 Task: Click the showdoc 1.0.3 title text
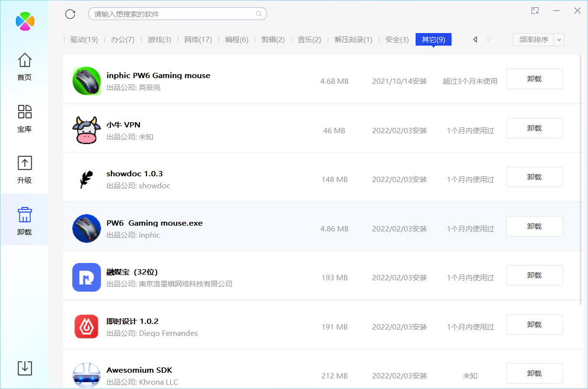point(135,174)
